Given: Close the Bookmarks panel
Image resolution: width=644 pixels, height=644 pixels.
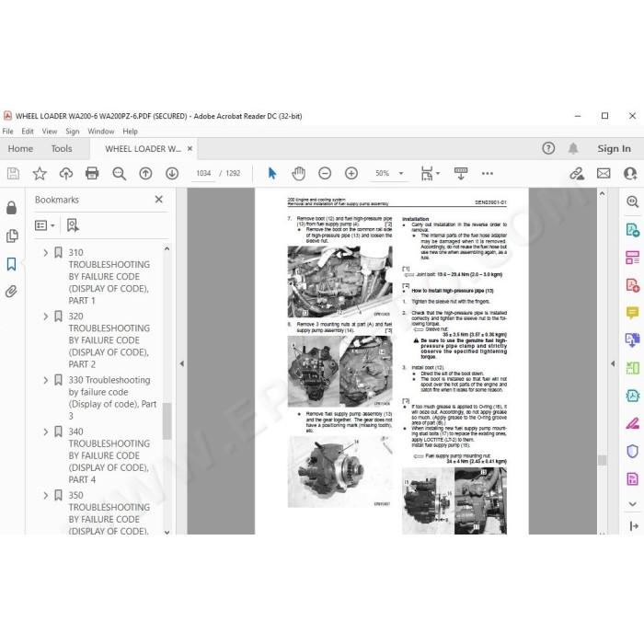Looking at the screenshot, I should [159, 200].
